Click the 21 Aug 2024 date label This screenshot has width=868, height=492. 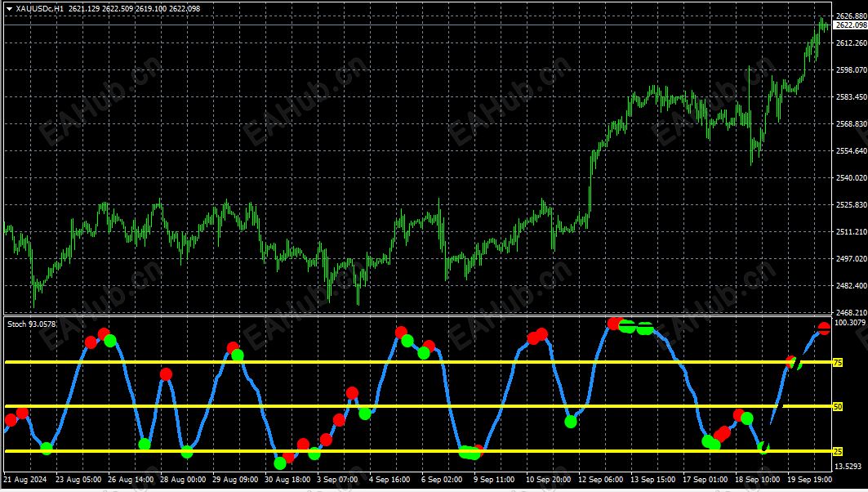[25, 480]
